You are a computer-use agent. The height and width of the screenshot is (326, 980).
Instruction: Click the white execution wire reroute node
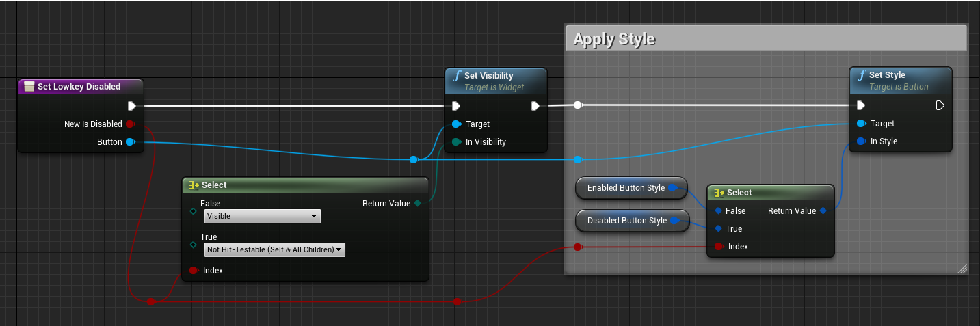tap(578, 105)
